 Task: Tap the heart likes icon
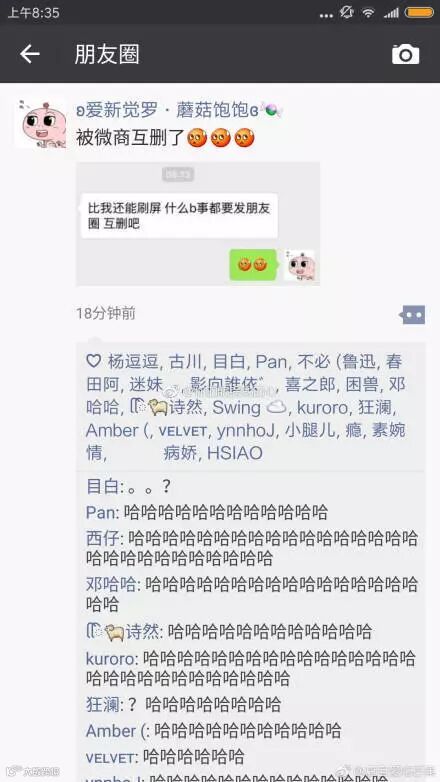click(x=94, y=361)
